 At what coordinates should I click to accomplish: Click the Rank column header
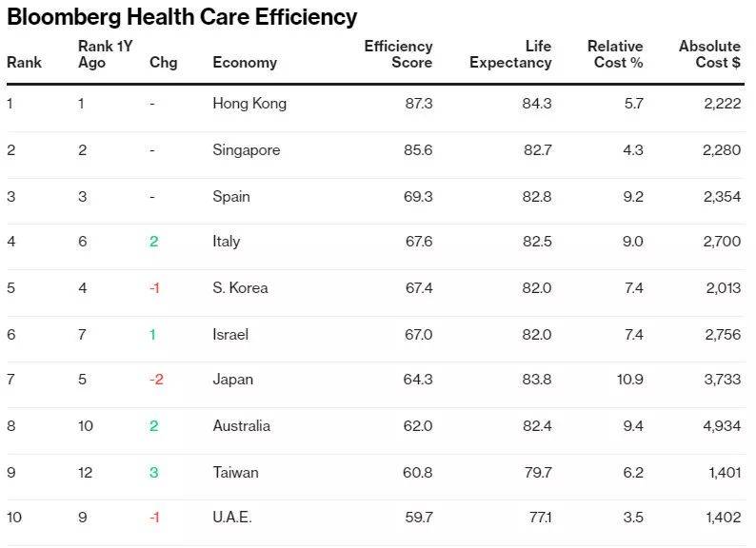pos(24,63)
